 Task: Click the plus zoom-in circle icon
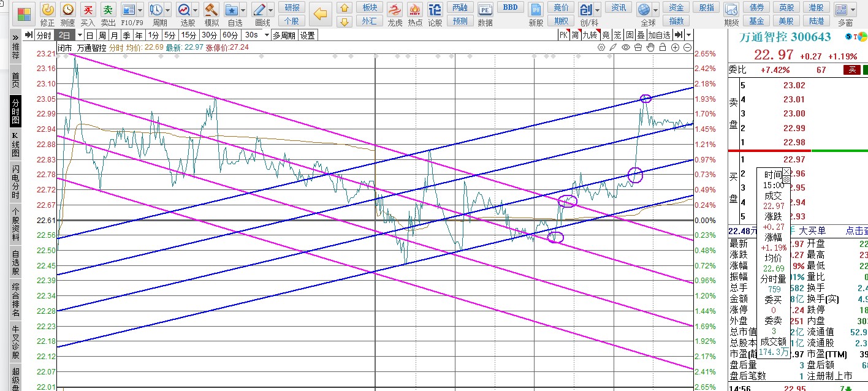(x=675, y=47)
